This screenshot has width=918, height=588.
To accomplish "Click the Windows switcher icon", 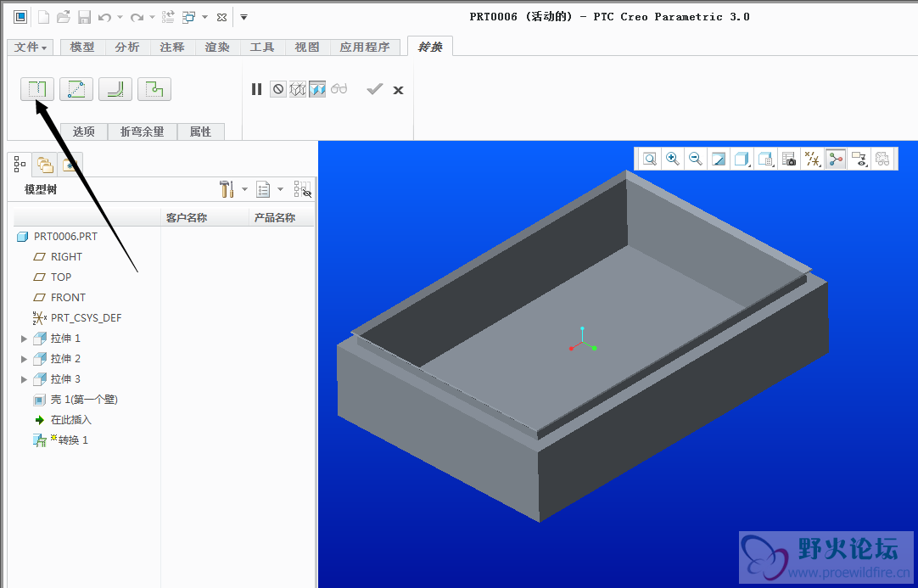I will (x=188, y=17).
